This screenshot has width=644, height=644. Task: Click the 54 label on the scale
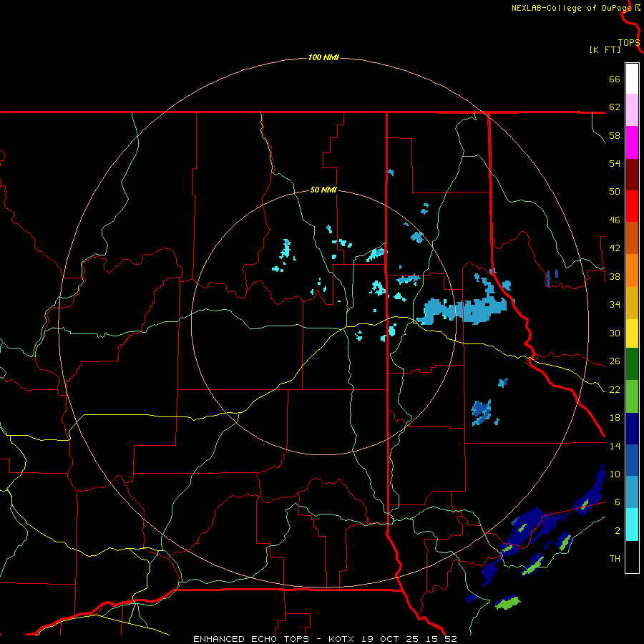coord(615,163)
